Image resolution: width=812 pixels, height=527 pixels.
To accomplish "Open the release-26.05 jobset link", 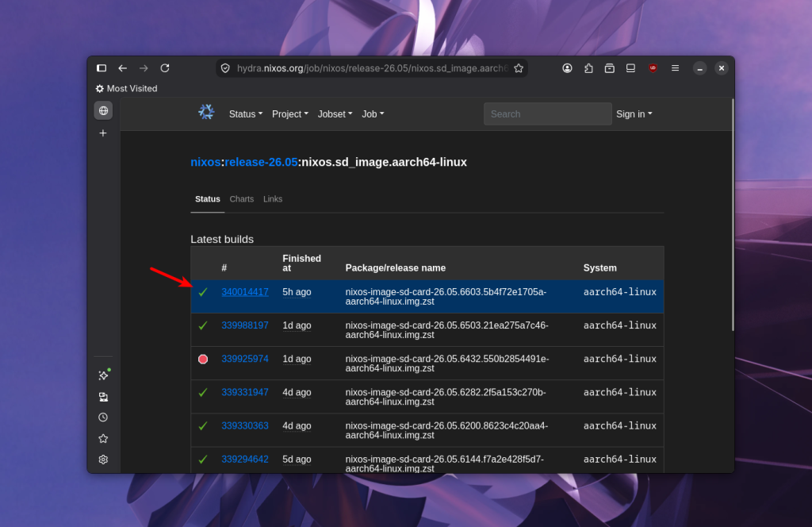I will pos(261,162).
